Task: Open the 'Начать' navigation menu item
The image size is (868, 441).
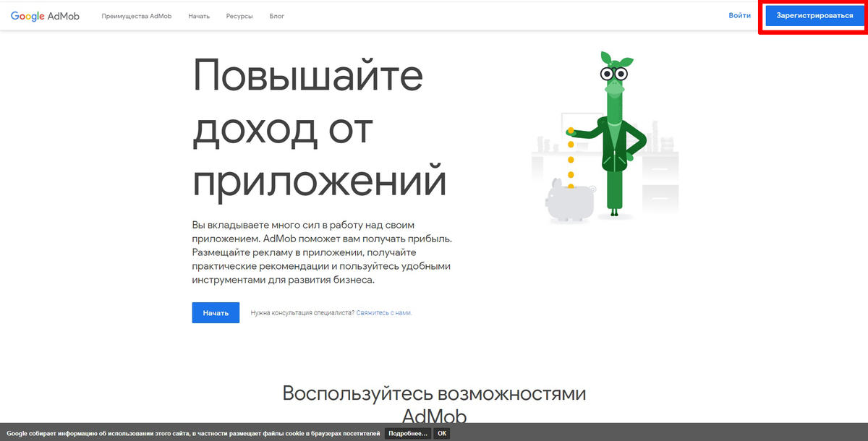Action: click(x=198, y=15)
